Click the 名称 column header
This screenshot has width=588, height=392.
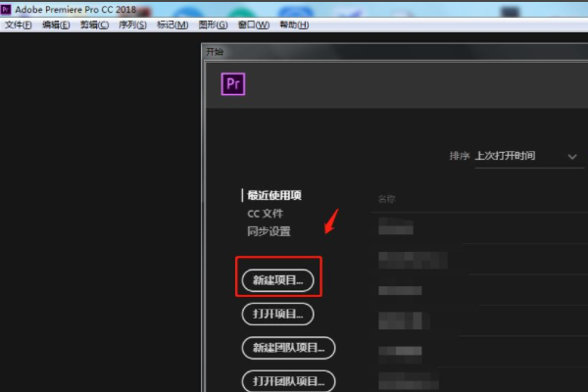click(x=387, y=199)
